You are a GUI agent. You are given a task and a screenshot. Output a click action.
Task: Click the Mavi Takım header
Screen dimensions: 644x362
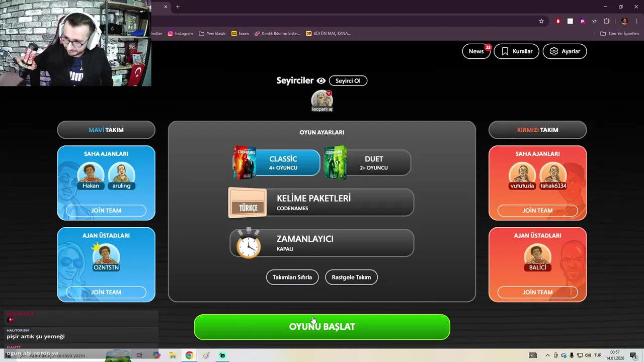106,130
